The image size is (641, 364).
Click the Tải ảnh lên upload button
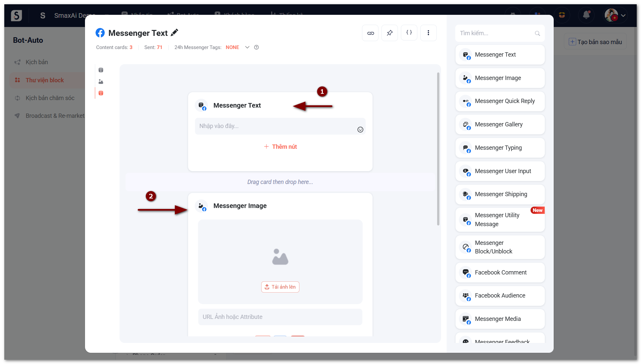pyautogui.click(x=280, y=287)
